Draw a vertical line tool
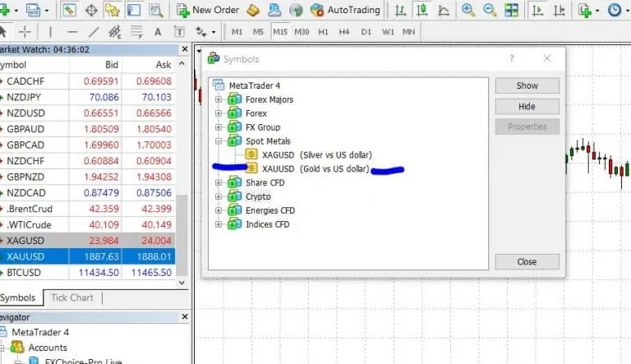 pyautogui.click(x=50, y=31)
